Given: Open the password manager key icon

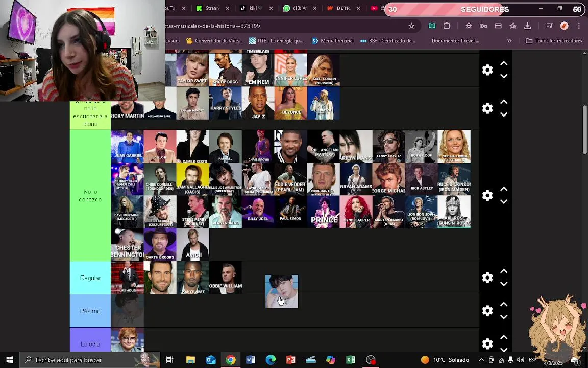Looking at the screenshot, I should pos(483,26).
